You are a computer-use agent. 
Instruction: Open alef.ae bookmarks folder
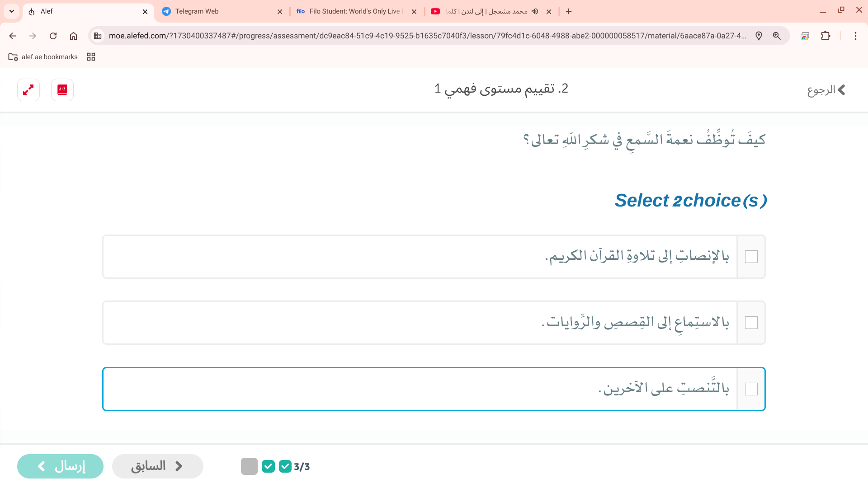[43, 57]
